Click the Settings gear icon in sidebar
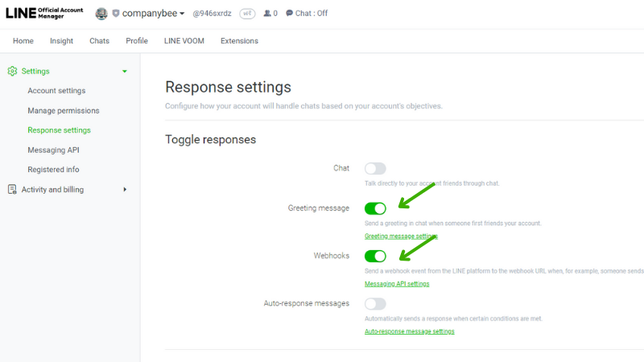This screenshot has height=362, width=644. (x=12, y=71)
